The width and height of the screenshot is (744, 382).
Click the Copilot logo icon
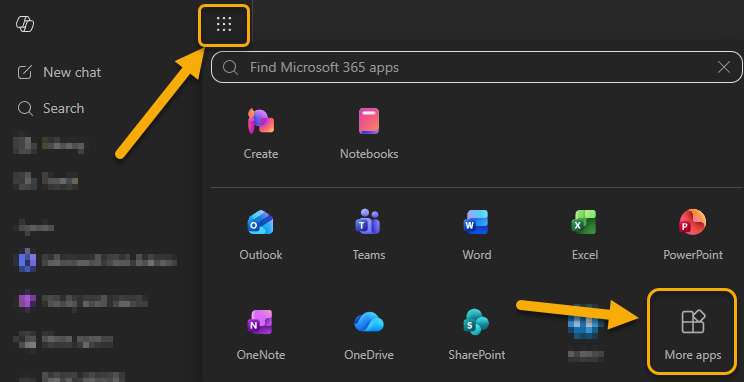25,24
